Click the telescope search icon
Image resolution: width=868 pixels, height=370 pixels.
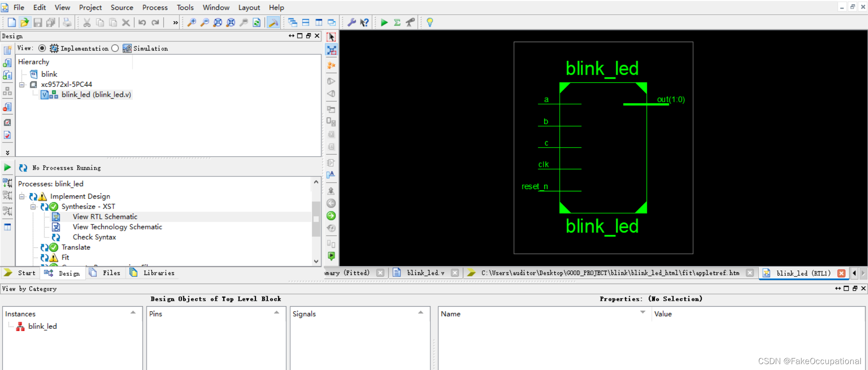coord(410,23)
